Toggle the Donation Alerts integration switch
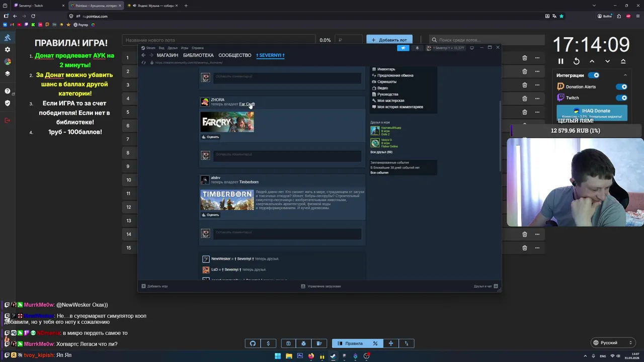This screenshot has height=362, width=644. point(622,86)
